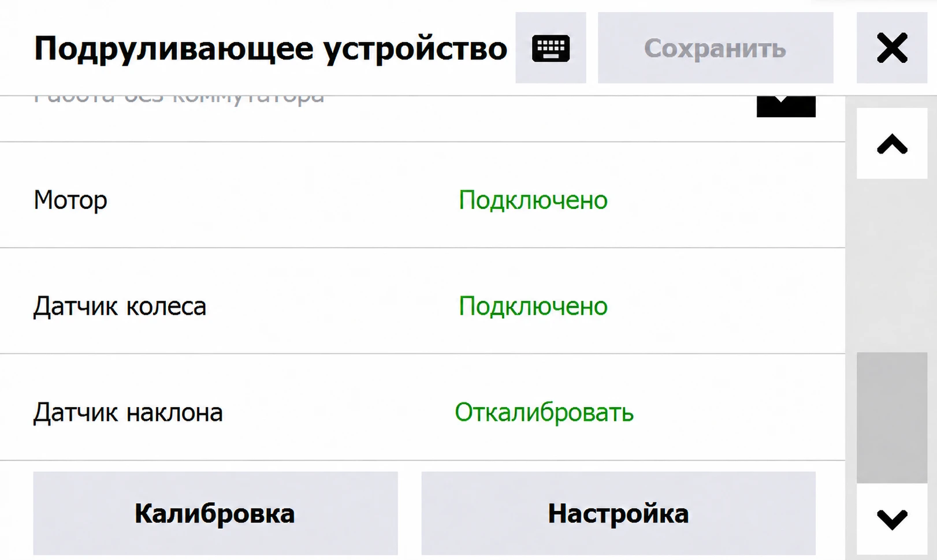937x560 pixels.
Task: Select the Датчик колеса row label
Action: pyautogui.click(x=120, y=306)
